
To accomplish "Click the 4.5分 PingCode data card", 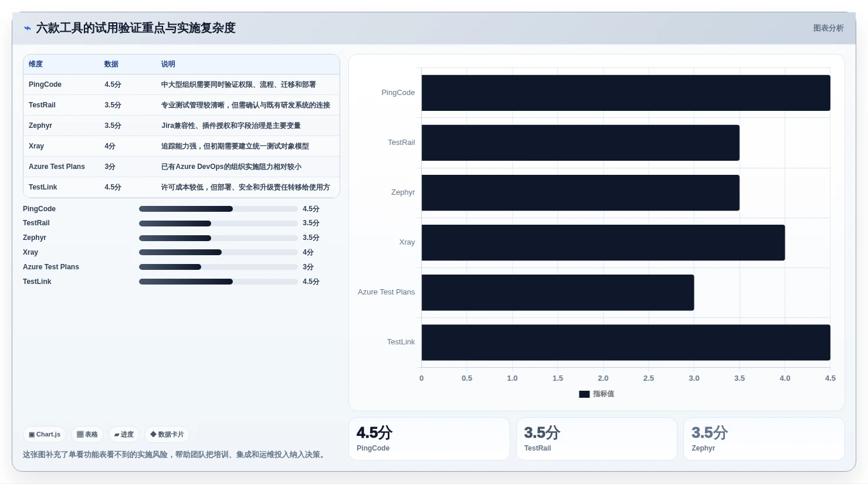I will click(429, 439).
